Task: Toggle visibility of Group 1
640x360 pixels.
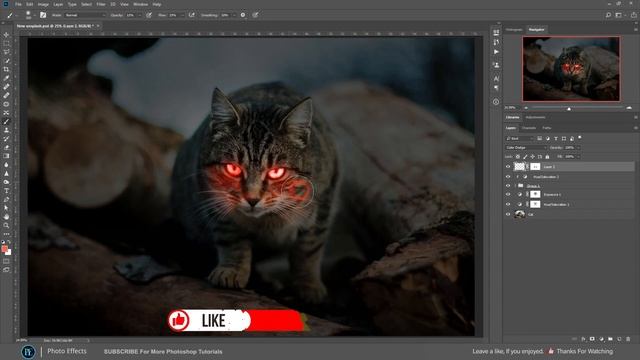Action: (x=508, y=186)
